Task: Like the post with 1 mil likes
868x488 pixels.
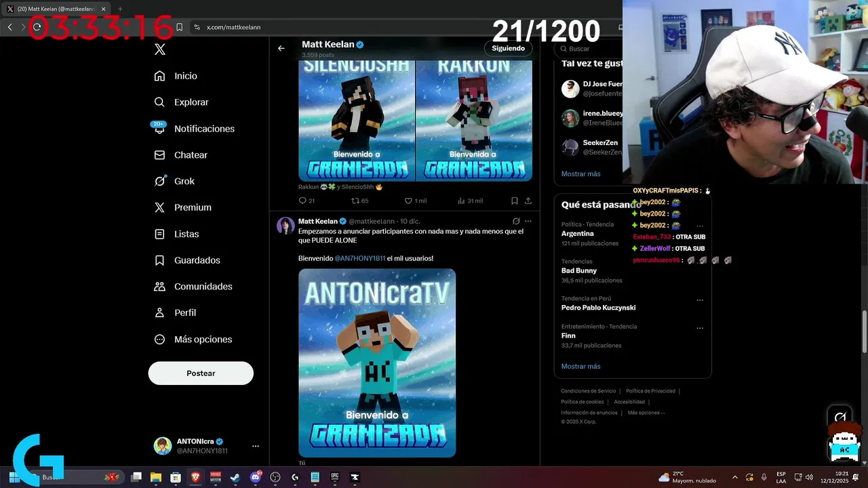Action: pyautogui.click(x=415, y=201)
